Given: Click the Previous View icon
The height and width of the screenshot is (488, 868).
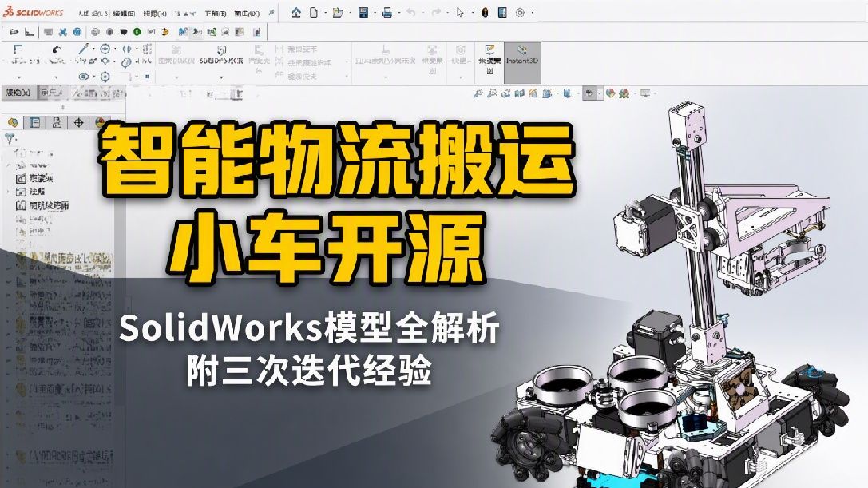Looking at the screenshot, I should (x=505, y=93).
